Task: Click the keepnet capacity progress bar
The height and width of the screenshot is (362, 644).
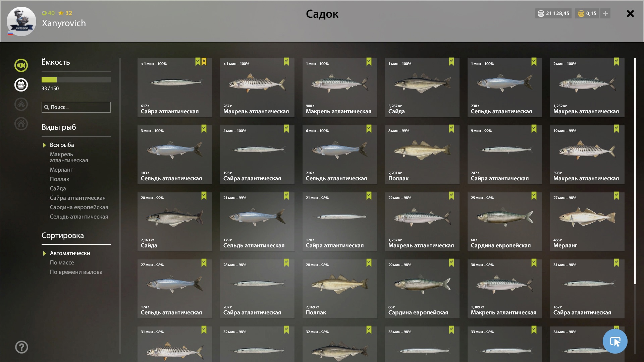Action: pyautogui.click(x=76, y=80)
